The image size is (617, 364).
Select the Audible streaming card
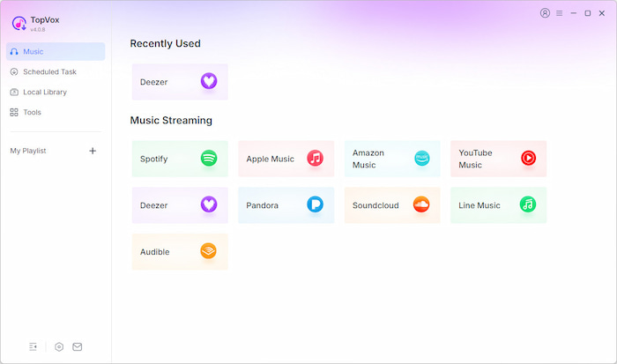point(180,252)
